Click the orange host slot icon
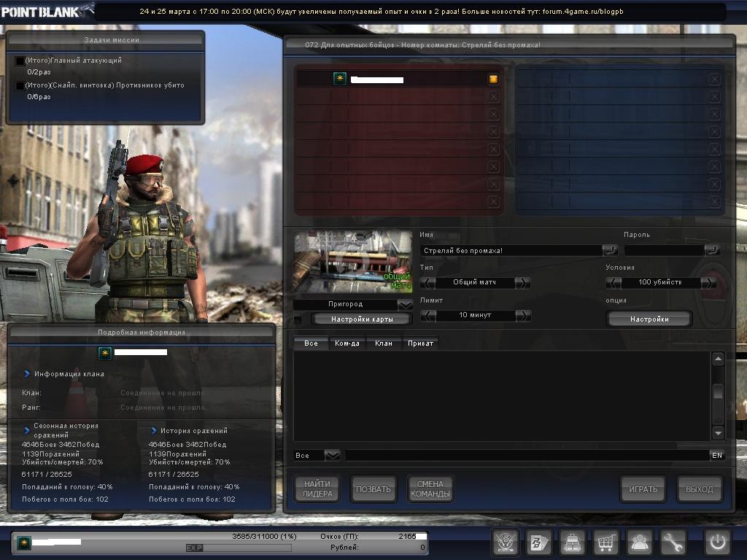The image size is (747, 560). tap(493, 79)
